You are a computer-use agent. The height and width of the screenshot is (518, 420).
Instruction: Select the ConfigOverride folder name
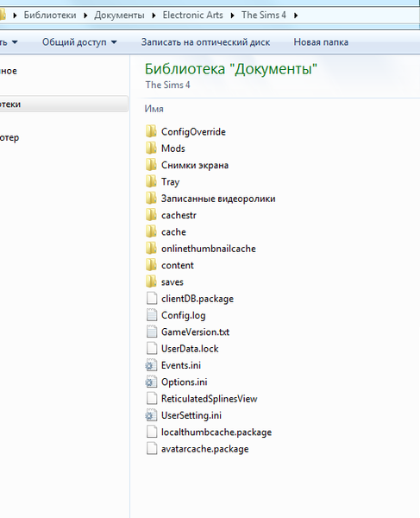click(193, 132)
